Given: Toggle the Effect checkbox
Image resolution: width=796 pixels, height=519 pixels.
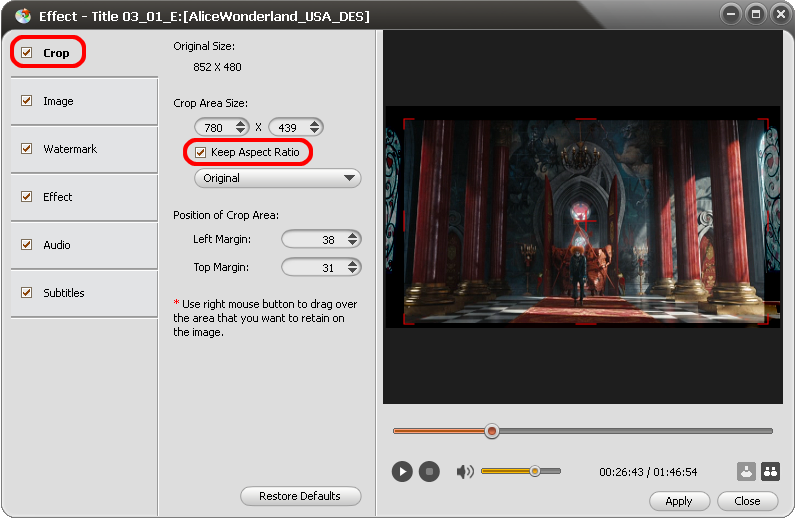Looking at the screenshot, I should pos(26,197).
